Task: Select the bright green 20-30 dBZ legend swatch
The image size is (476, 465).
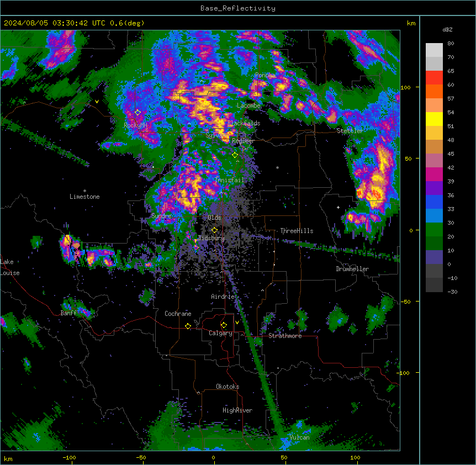Action: (434, 230)
